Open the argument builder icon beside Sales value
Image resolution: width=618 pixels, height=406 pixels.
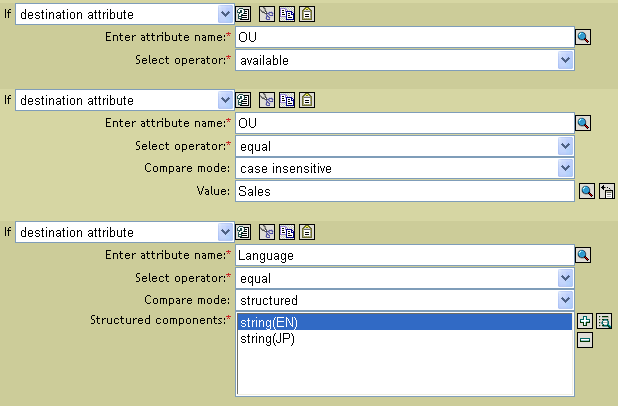[x=606, y=191]
